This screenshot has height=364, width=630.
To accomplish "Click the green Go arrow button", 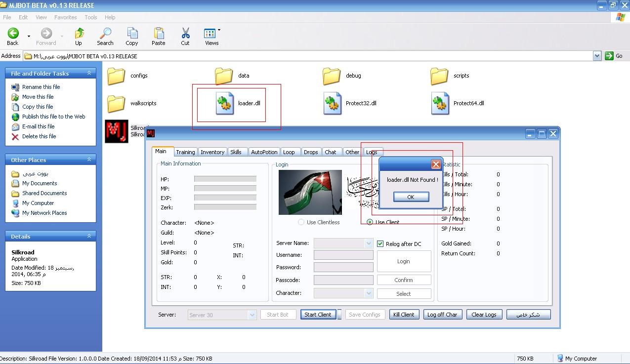I will (609, 56).
